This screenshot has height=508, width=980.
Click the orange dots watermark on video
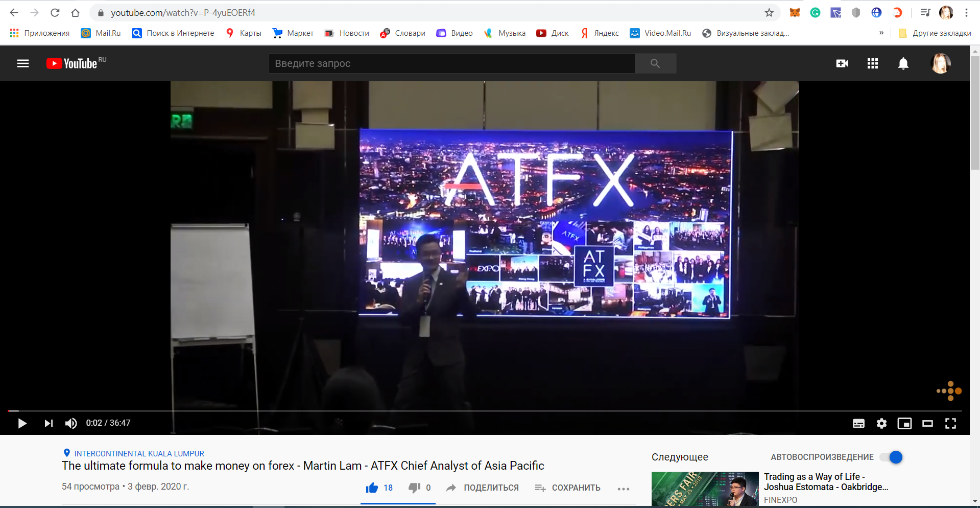click(949, 391)
